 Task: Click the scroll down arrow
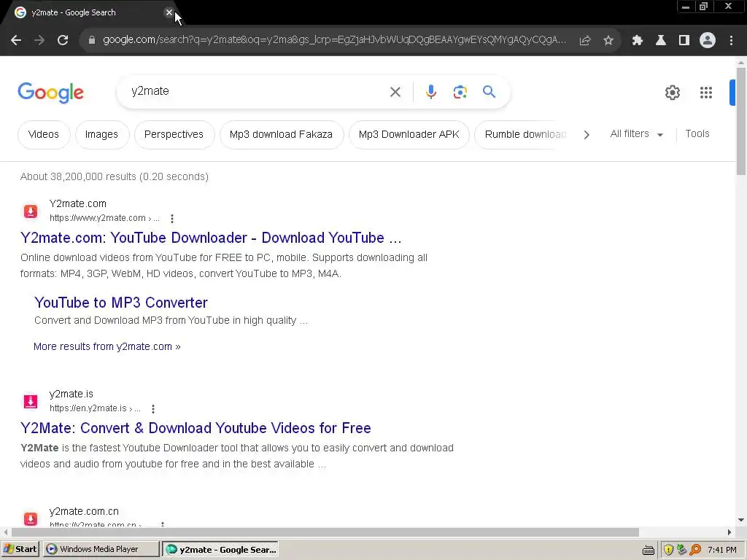[741, 520]
